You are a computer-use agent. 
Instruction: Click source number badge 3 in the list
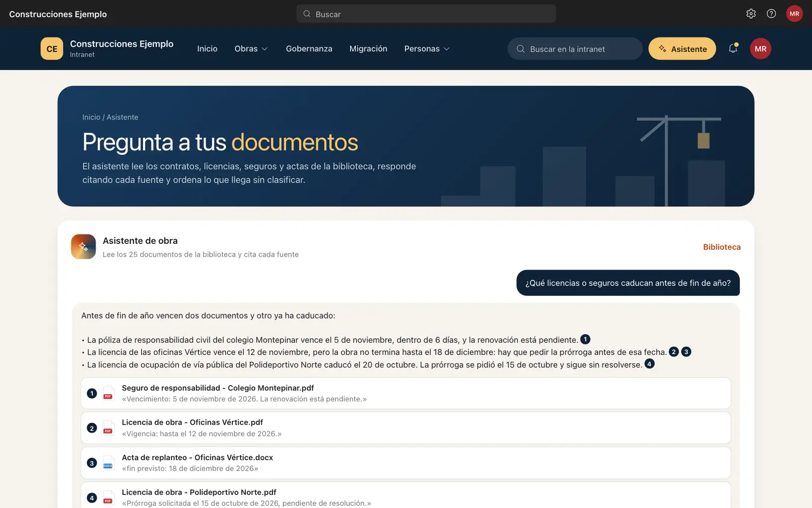point(92,463)
